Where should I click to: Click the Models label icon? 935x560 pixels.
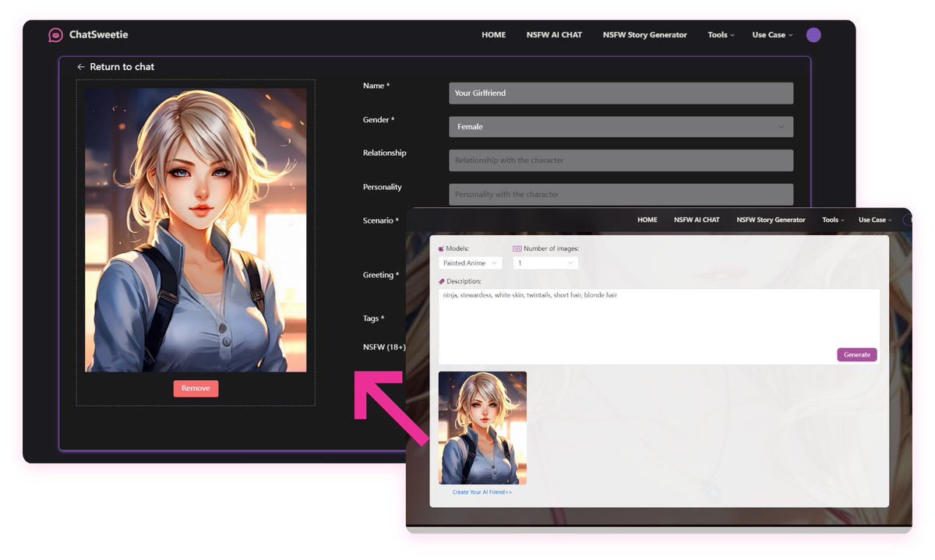[x=441, y=248]
